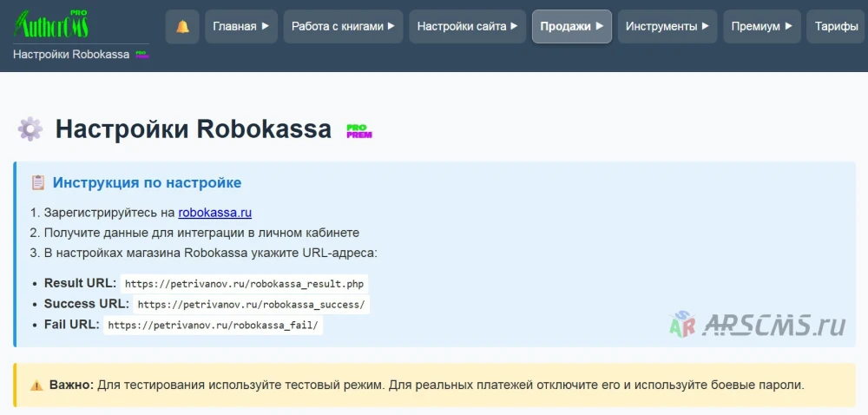The height and width of the screenshot is (415, 868).
Task: Click the Инструкция по настройке heading
Action: click(x=147, y=182)
